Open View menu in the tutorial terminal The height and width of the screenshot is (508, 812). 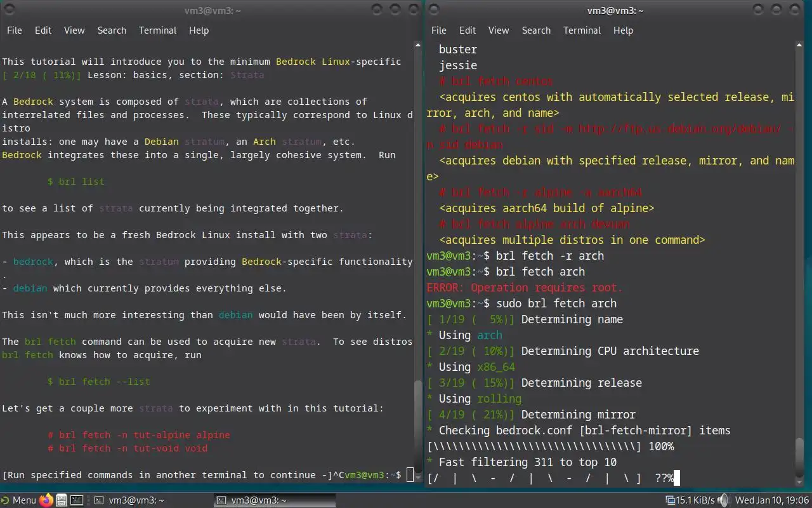click(74, 30)
